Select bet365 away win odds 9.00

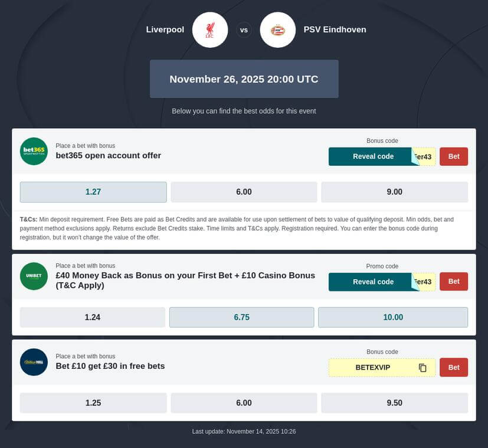394,192
